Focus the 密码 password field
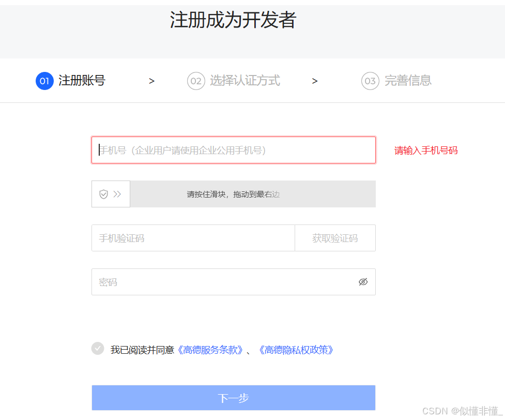This screenshot has height=420, width=505. click(234, 282)
